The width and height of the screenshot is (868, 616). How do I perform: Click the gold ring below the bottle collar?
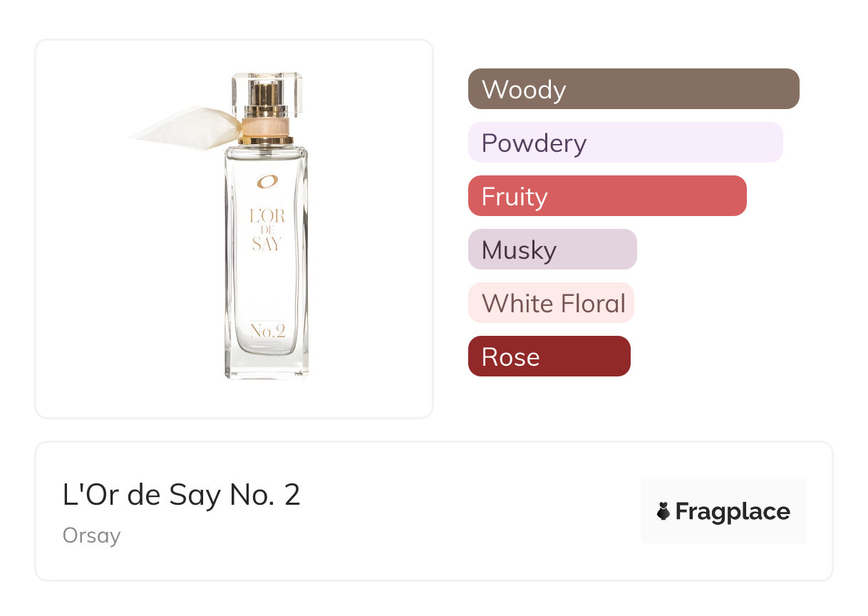(267, 140)
